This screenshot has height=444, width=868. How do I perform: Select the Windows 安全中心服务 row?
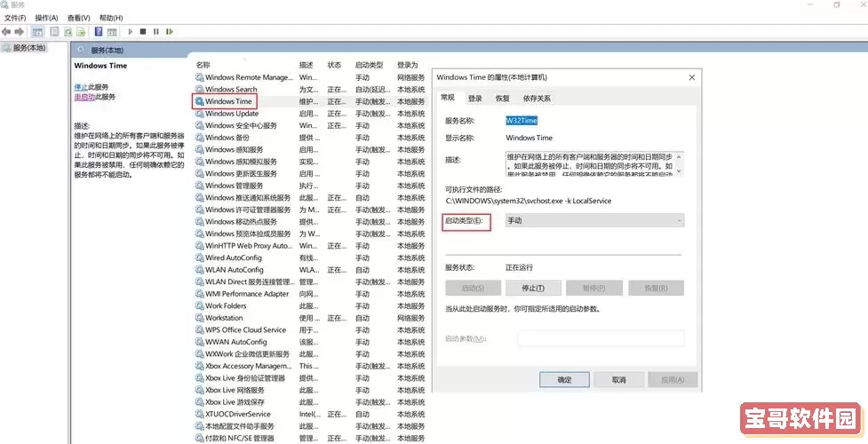click(310, 126)
